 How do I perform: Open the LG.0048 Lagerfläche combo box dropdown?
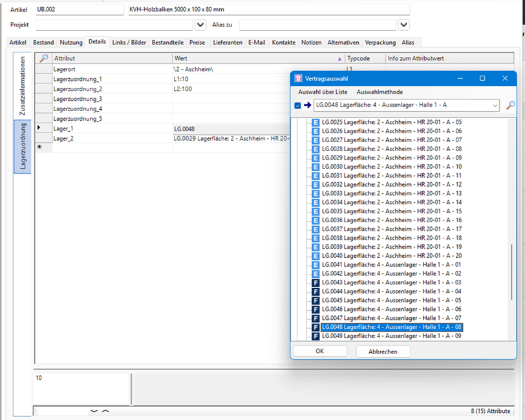pos(495,105)
